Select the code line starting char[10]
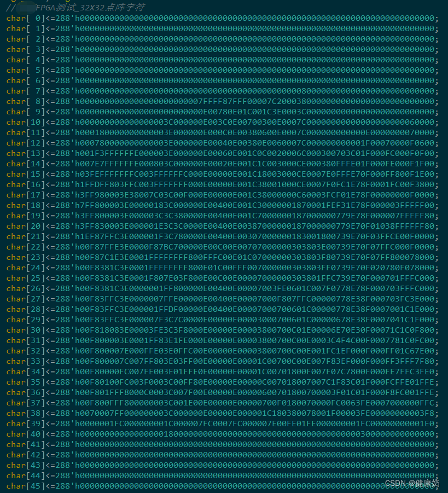448x493 pixels. coord(222,122)
